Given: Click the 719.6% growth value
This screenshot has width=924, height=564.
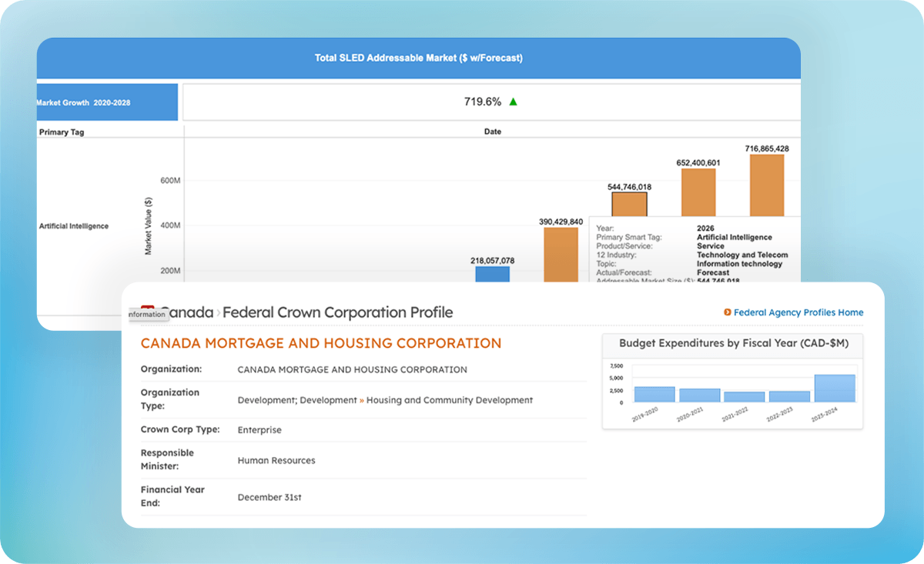Looking at the screenshot, I should tap(483, 102).
